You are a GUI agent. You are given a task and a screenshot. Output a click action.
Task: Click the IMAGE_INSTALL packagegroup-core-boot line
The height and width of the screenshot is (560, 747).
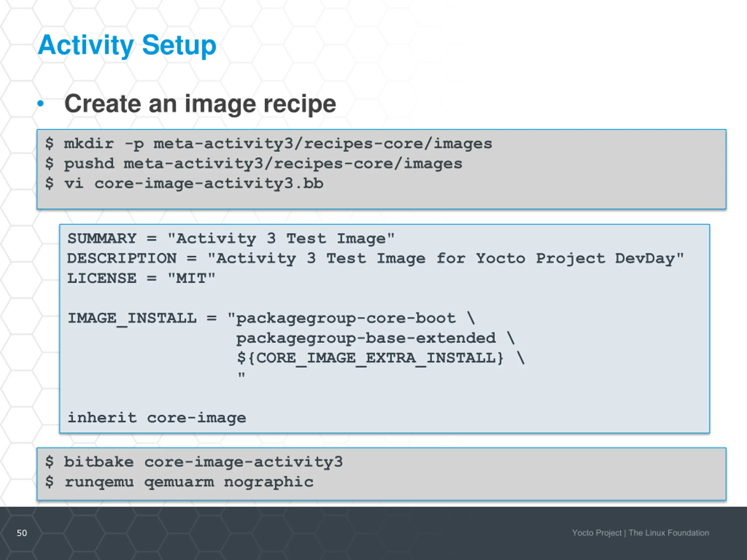[271, 318]
